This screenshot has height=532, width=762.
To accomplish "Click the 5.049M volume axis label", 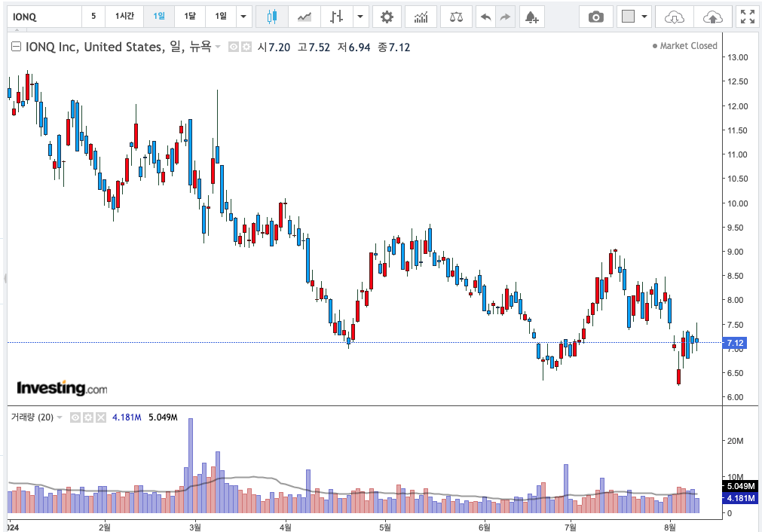I will click(x=741, y=486).
